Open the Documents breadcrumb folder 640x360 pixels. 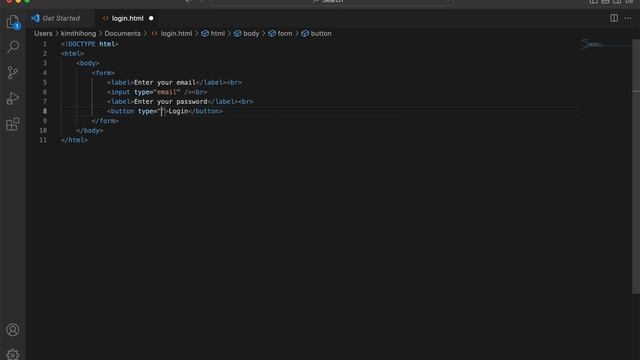coord(122,33)
